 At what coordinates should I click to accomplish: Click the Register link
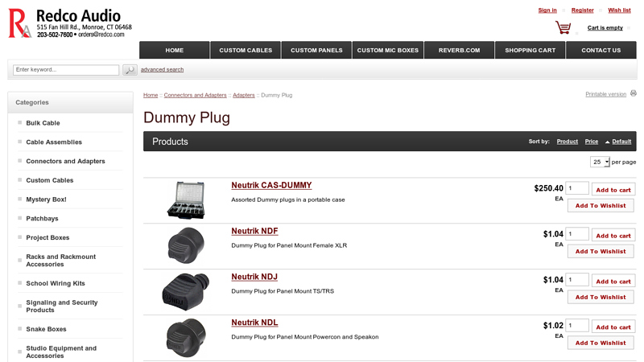[x=582, y=10]
